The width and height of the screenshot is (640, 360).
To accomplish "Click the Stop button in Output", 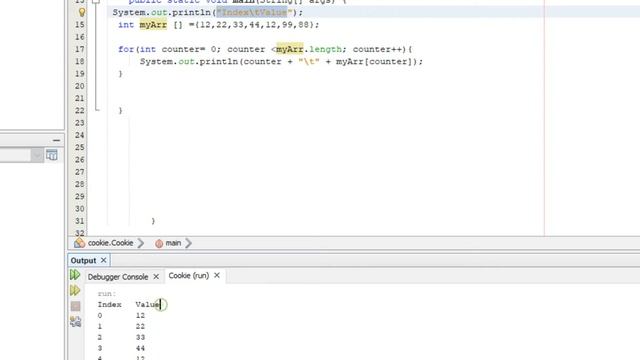I will coord(75,306).
